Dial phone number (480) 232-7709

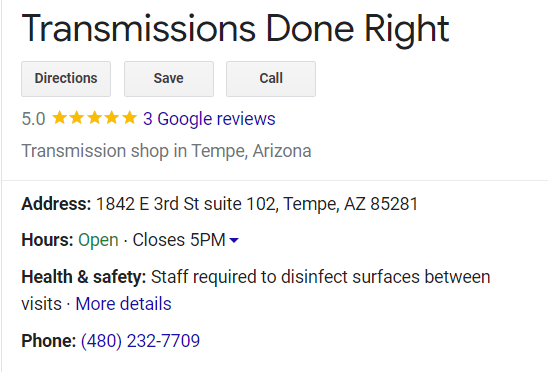click(x=140, y=341)
